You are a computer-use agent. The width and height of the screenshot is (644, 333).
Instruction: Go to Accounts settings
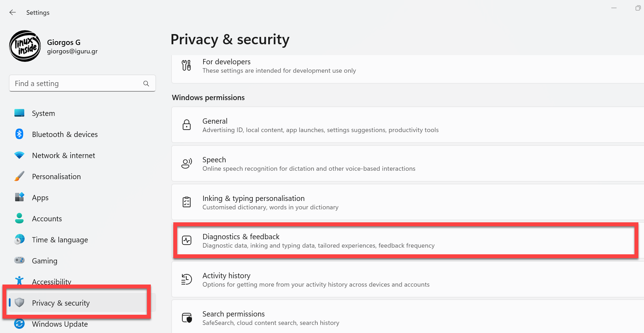47,219
